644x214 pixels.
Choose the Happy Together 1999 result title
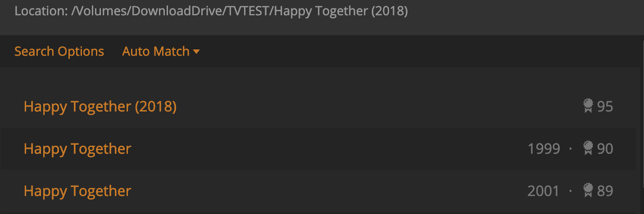coord(77,148)
